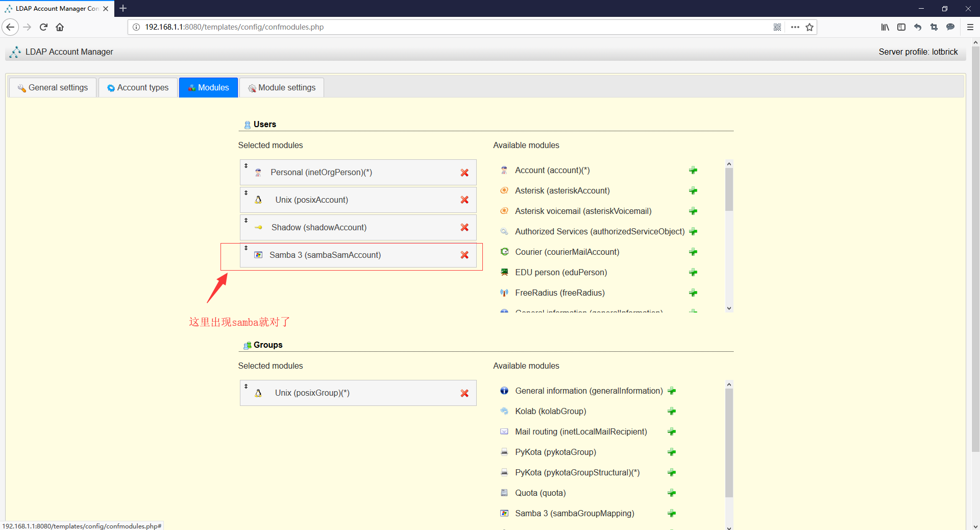Click the Samba 3 (sambaSamAccount) label
The height and width of the screenshot is (530, 980).
click(x=325, y=255)
